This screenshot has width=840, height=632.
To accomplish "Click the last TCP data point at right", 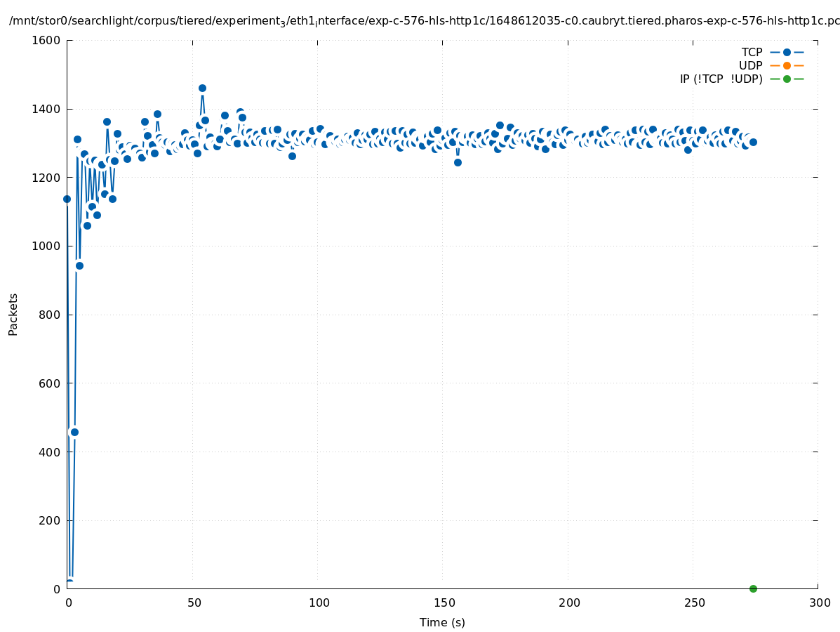I will point(753,142).
